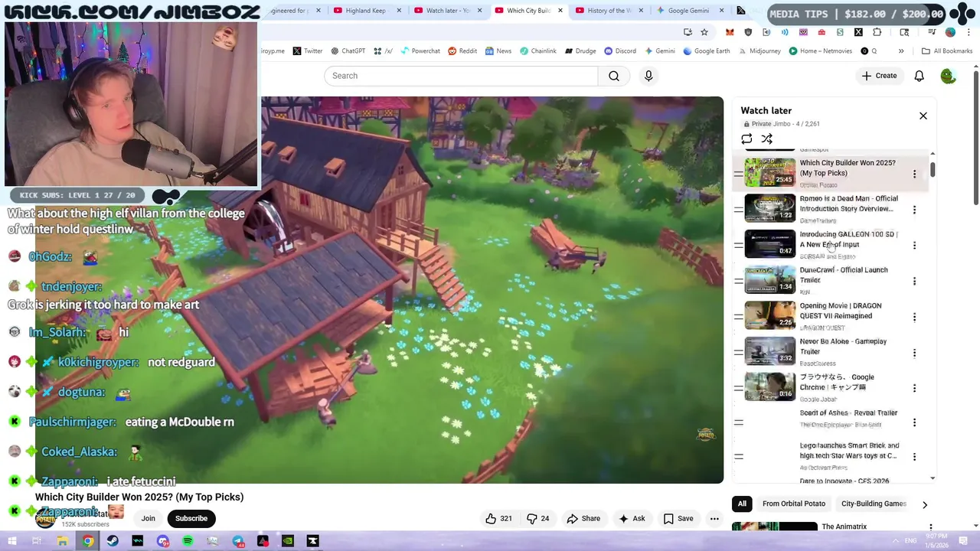Close the Watch later playlist panel
The height and width of the screenshot is (551, 980).
coord(923,116)
